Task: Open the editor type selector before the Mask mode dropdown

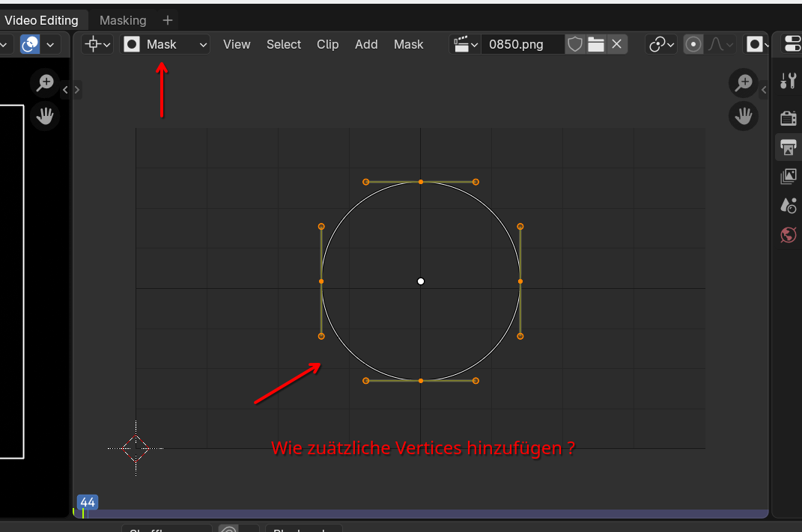Action: coord(97,44)
